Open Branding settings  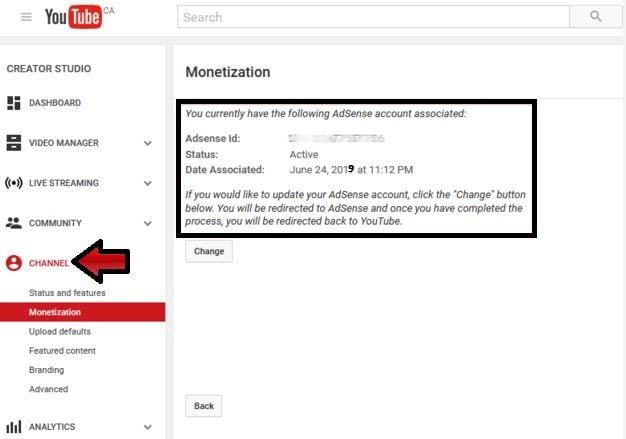46,370
